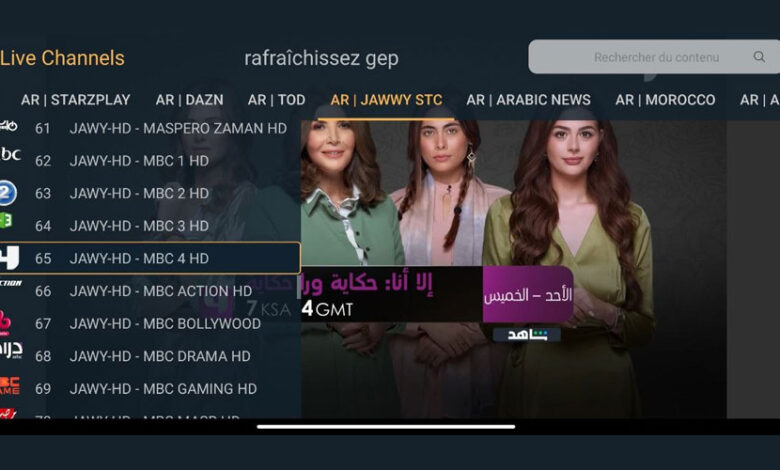
Task: Switch to AR | DAZN category tab
Action: click(190, 100)
